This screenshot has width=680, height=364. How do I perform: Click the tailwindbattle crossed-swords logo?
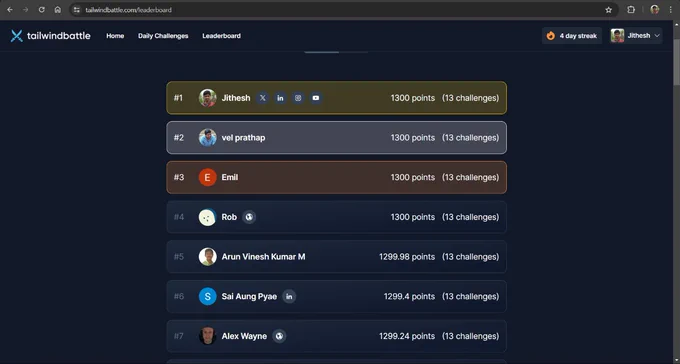click(x=16, y=36)
